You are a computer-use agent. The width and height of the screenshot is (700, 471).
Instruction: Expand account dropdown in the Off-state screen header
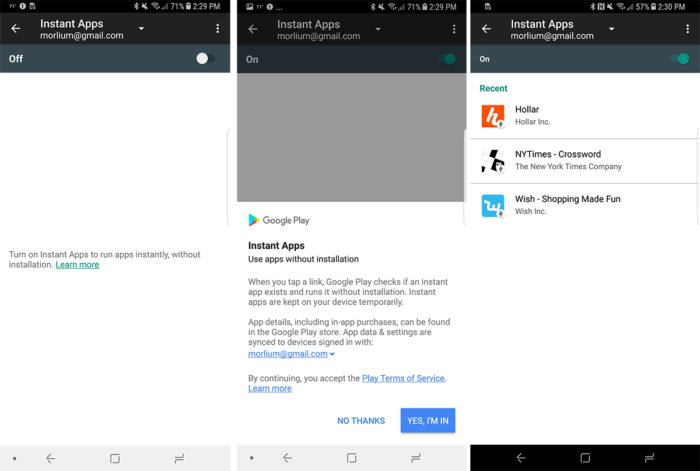point(142,29)
